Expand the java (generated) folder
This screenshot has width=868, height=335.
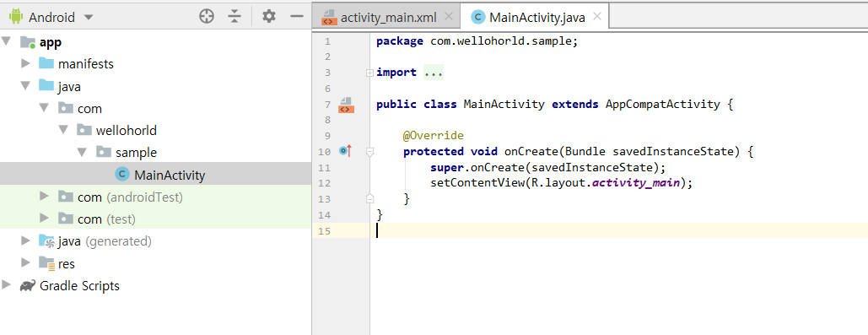click(x=25, y=240)
